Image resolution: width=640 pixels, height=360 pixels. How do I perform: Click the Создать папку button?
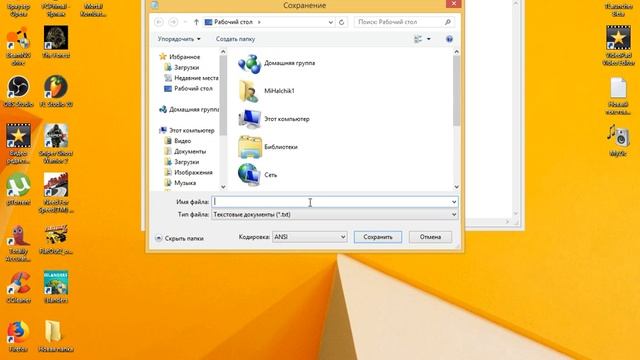236,39
